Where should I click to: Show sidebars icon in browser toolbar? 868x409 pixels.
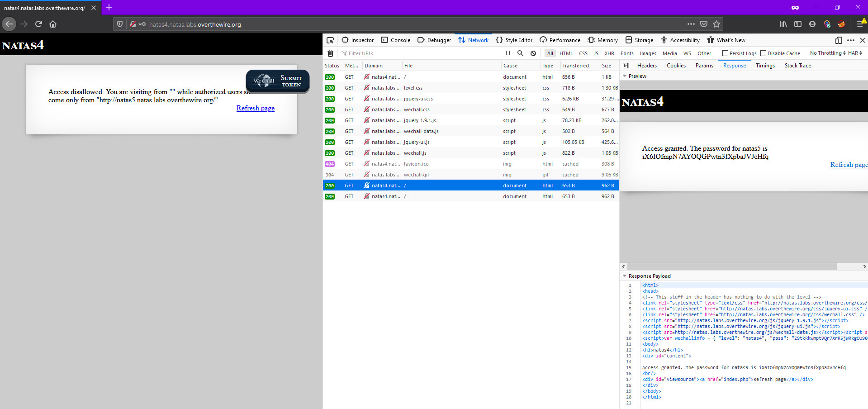(798, 24)
